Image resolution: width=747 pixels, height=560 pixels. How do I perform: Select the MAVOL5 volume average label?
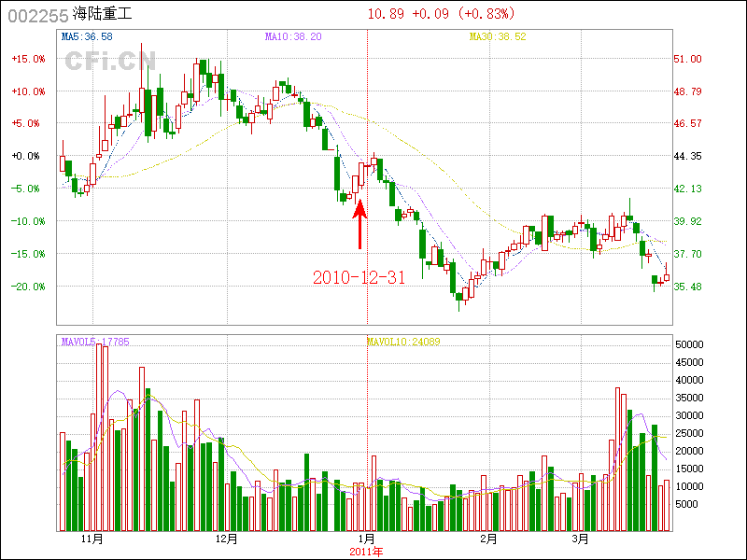click(94, 342)
